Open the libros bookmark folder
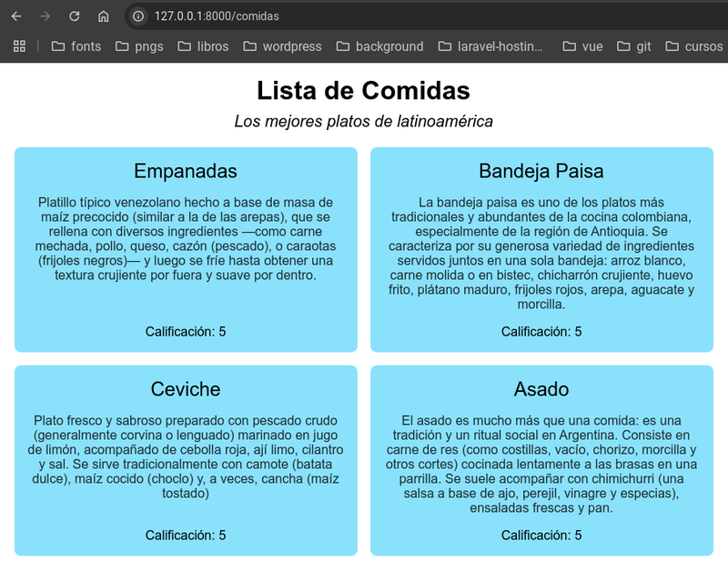The width and height of the screenshot is (728, 581). pos(203,46)
